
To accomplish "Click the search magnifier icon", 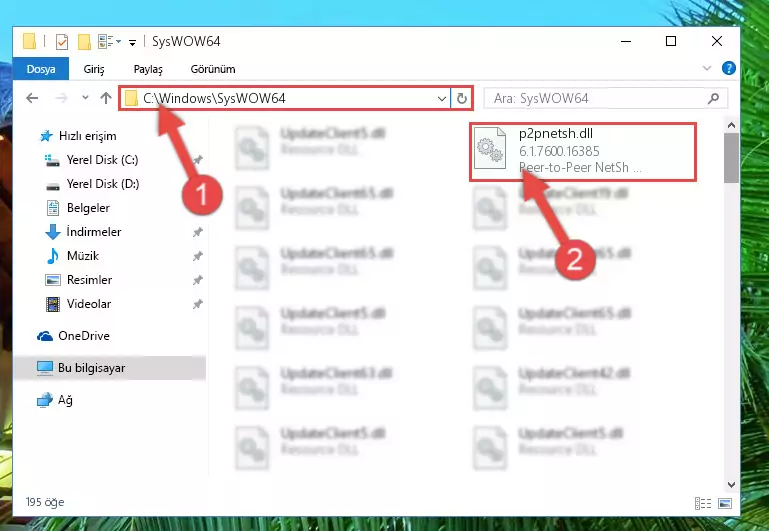I will point(714,99).
